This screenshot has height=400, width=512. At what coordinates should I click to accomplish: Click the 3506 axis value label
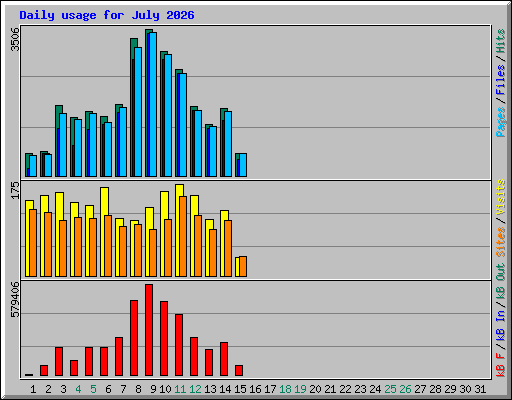click(x=15, y=39)
